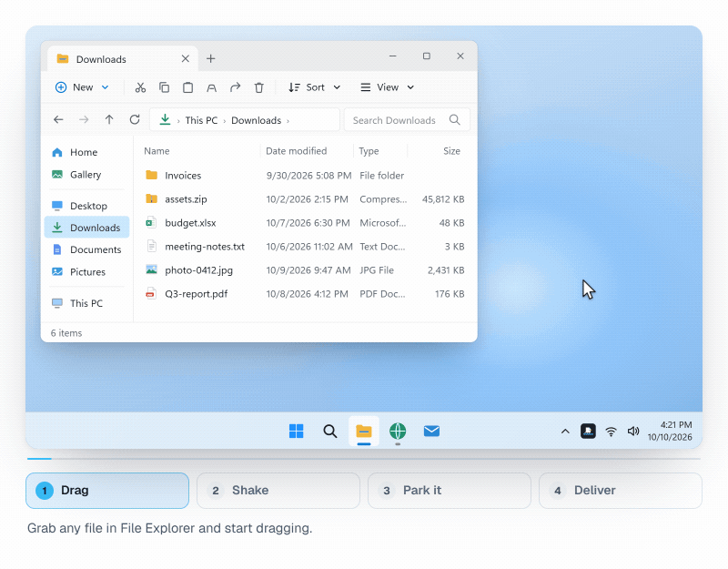
Task: Click the Delete trash icon
Action: [259, 87]
